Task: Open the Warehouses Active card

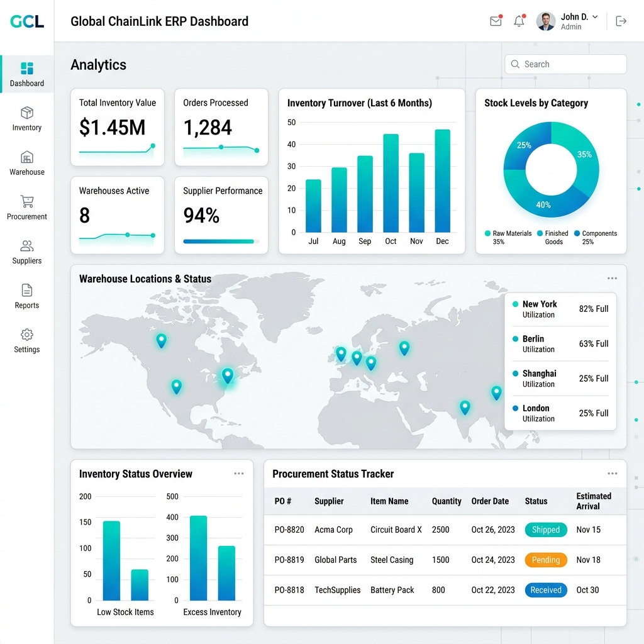Action: tap(118, 215)
